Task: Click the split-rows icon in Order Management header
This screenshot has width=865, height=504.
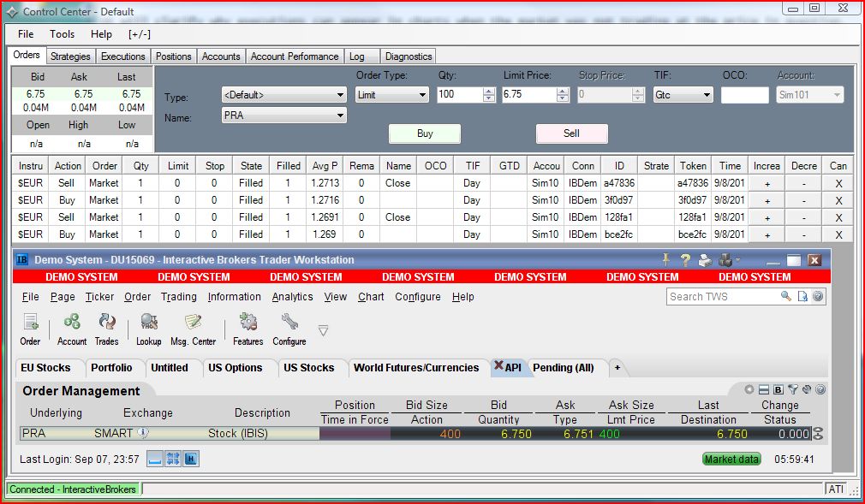Action: pos(763,390)
